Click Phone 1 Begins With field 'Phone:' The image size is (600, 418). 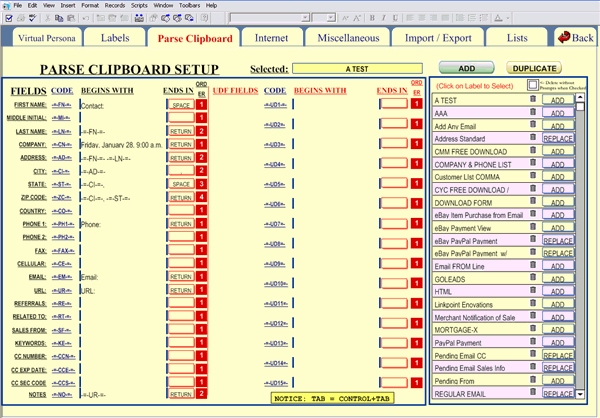tap(123, 224)
